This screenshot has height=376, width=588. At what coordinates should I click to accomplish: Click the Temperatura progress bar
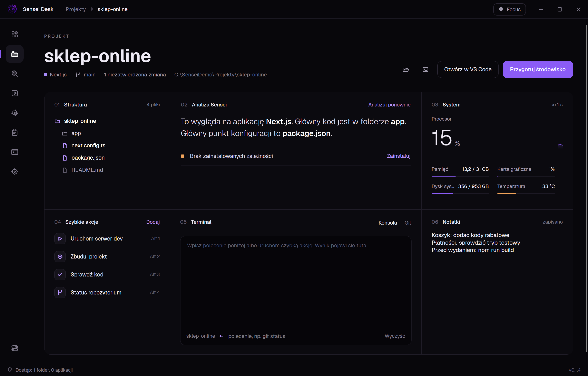(526, 193)
